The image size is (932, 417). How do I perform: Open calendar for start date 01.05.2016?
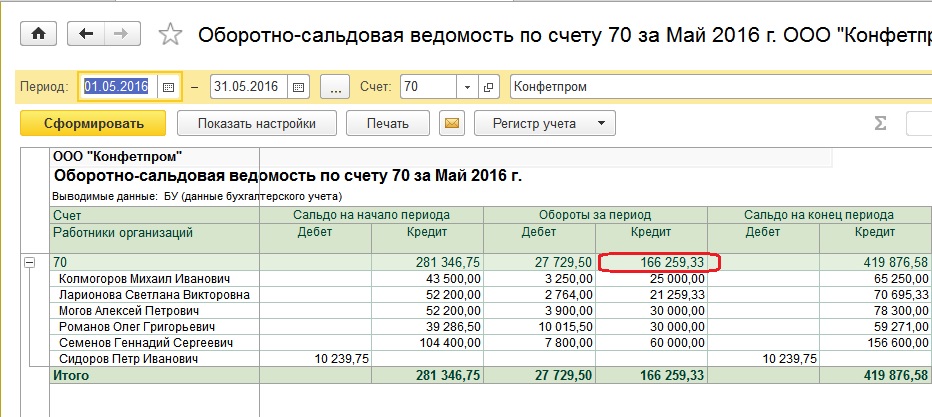point(168,87)
